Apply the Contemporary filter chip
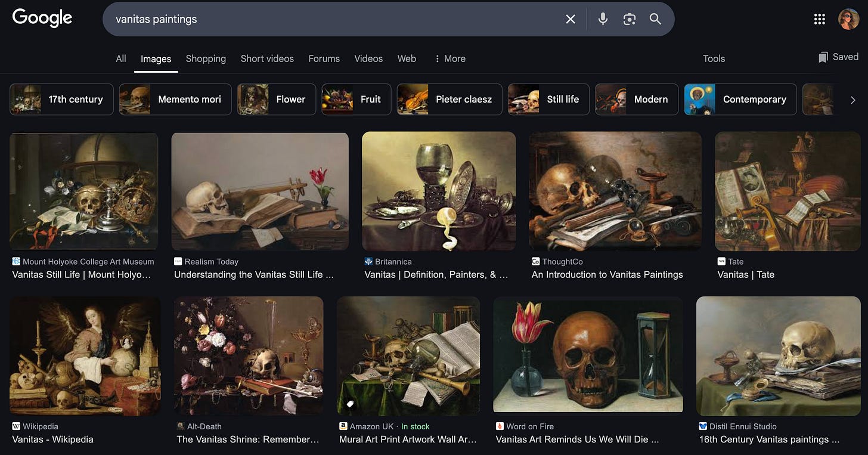 740,99
